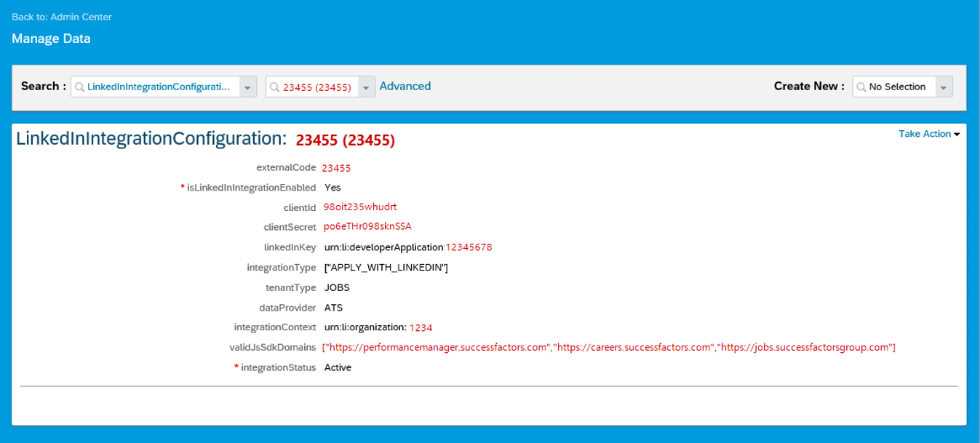Viewport: 980px width, 443px height.
Task: Click the clientSecret field label
Action: [290, 228]
